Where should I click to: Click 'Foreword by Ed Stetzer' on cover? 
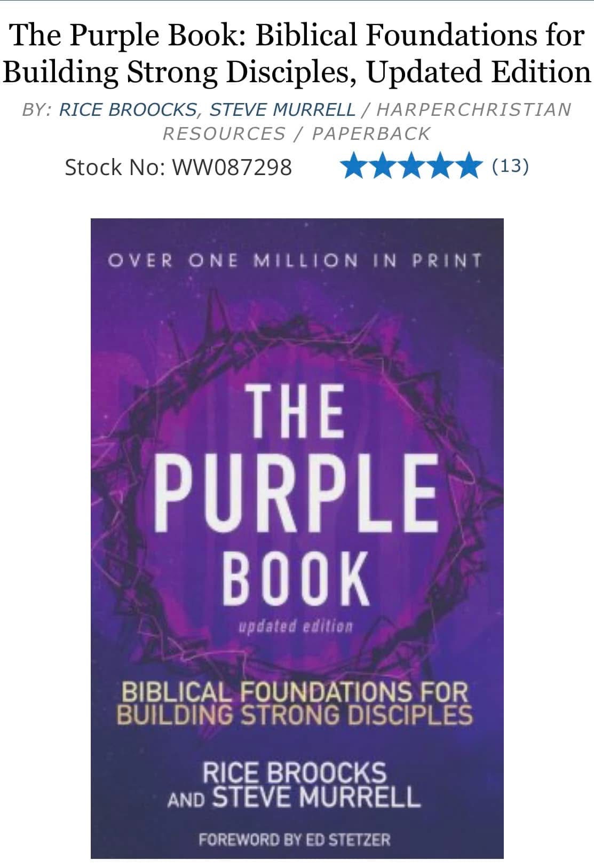[295, 840]
